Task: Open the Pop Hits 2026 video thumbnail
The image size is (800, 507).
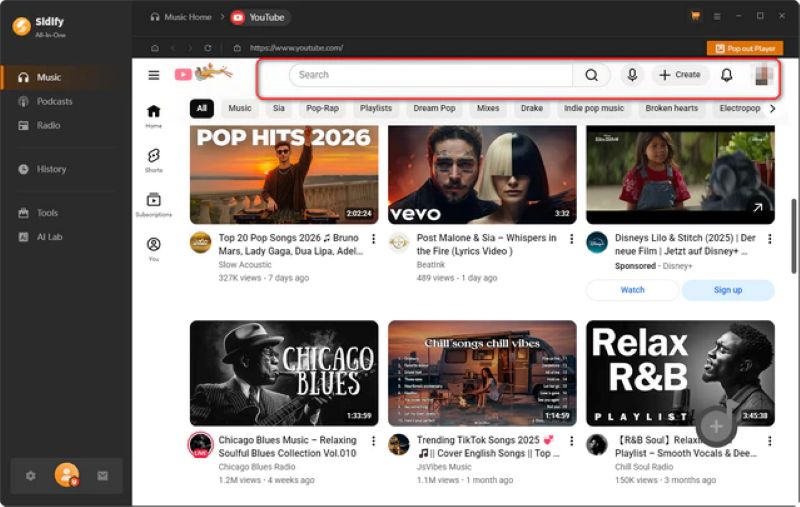Action: (x=284, y=175)
